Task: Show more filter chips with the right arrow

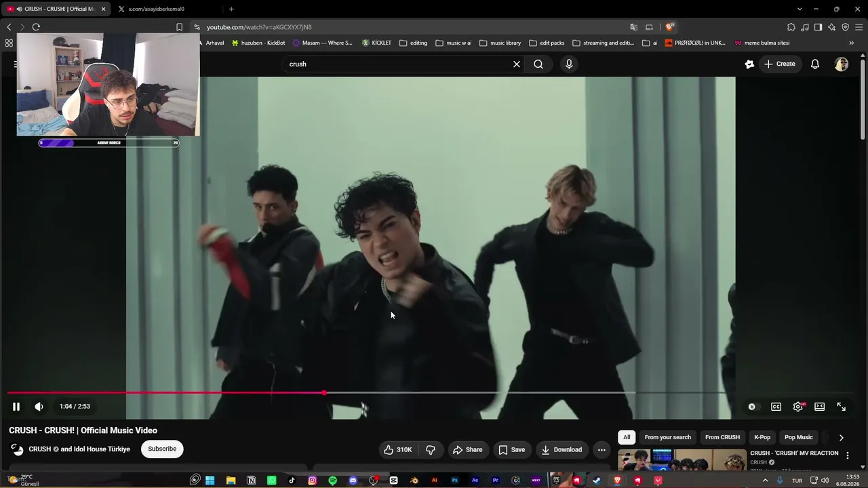Action: tap(841, 437)
